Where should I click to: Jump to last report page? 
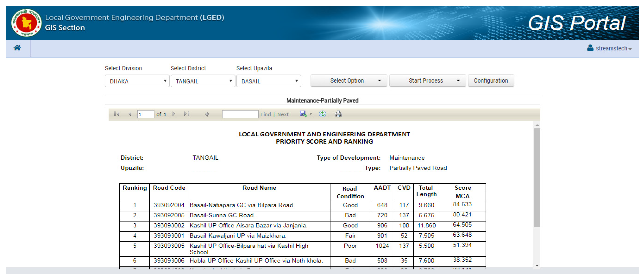coord(187,114)
